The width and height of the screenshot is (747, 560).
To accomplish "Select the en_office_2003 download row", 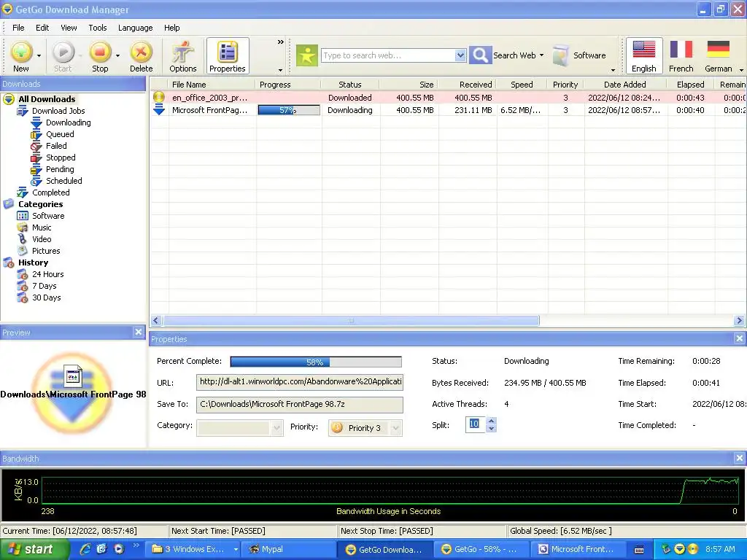I will [x=449, y=98].
